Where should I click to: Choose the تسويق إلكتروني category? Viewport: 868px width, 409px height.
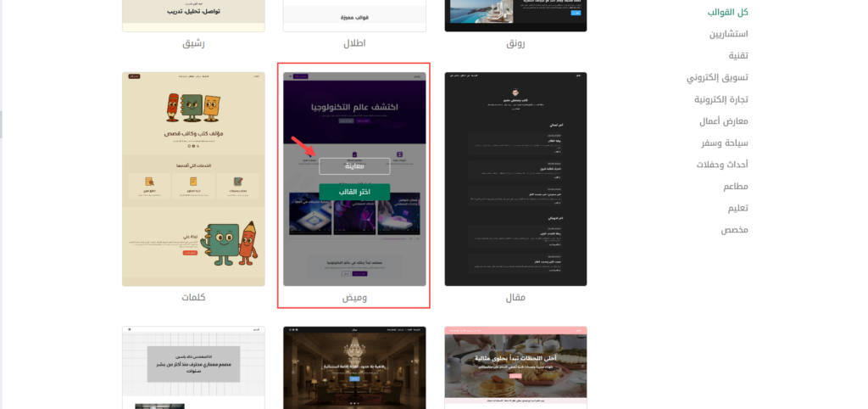coord(717,78)
